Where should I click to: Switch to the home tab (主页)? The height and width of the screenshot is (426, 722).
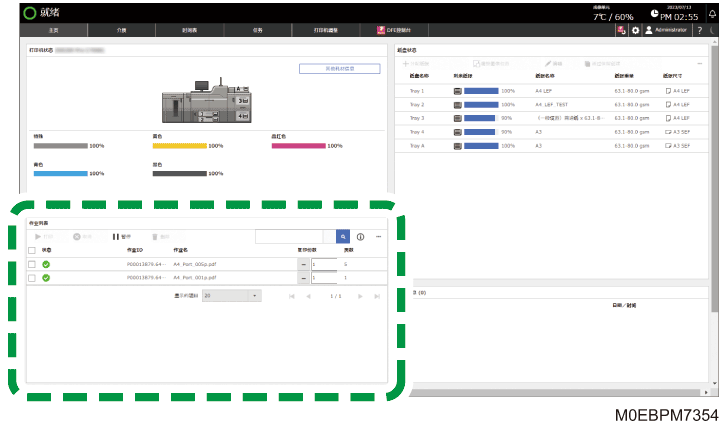click(53, 30)
